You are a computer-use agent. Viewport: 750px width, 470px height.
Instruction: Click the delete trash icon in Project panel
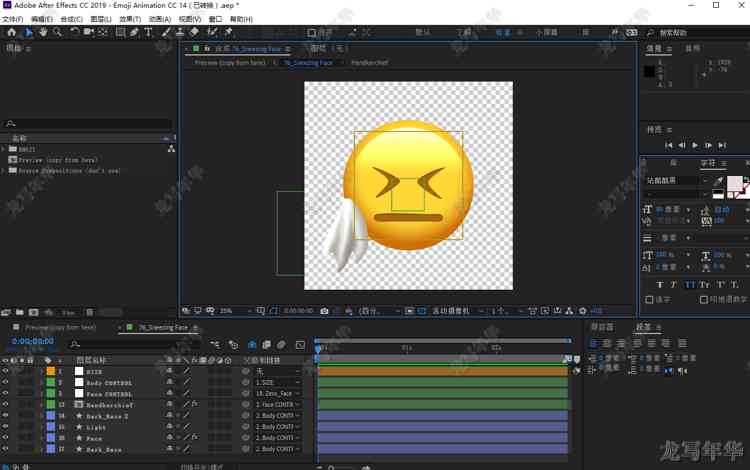(89, 312)
